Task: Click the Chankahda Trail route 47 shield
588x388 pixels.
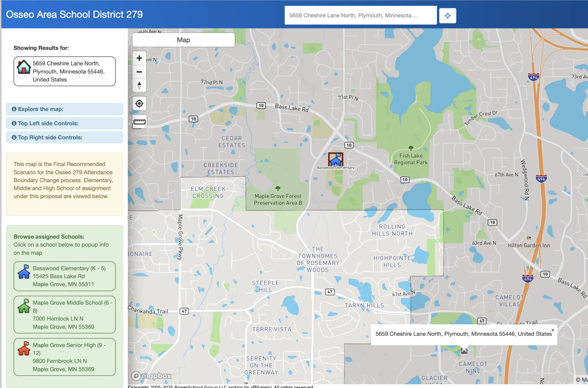Action: point(184,311)
